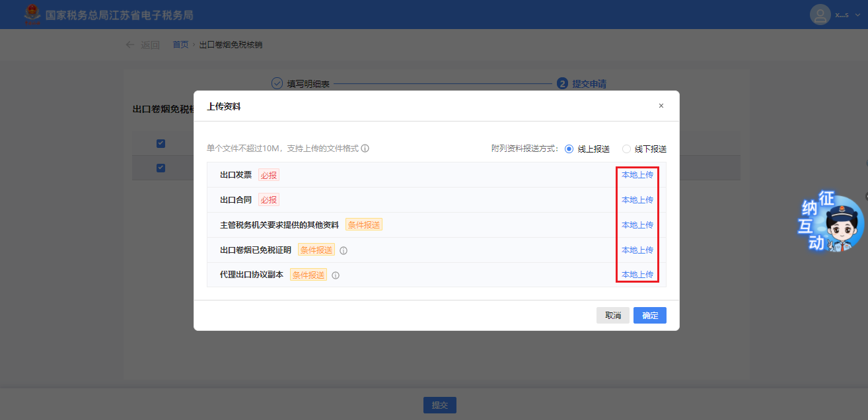Go to 首页 in breadcrumb

pyautogui.click(x=180, y=45)
